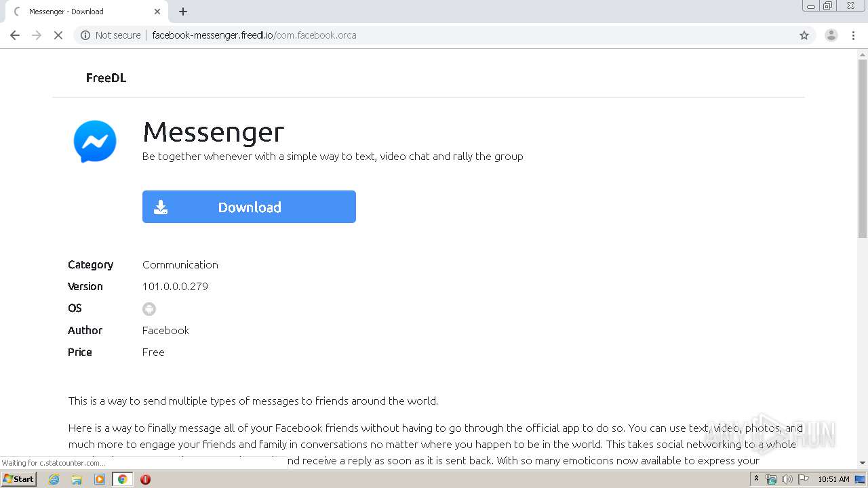Viewport: 868px width, 488px height.
Task: Click the page's vertical scrollbar thumb
Action: point(863,149)
